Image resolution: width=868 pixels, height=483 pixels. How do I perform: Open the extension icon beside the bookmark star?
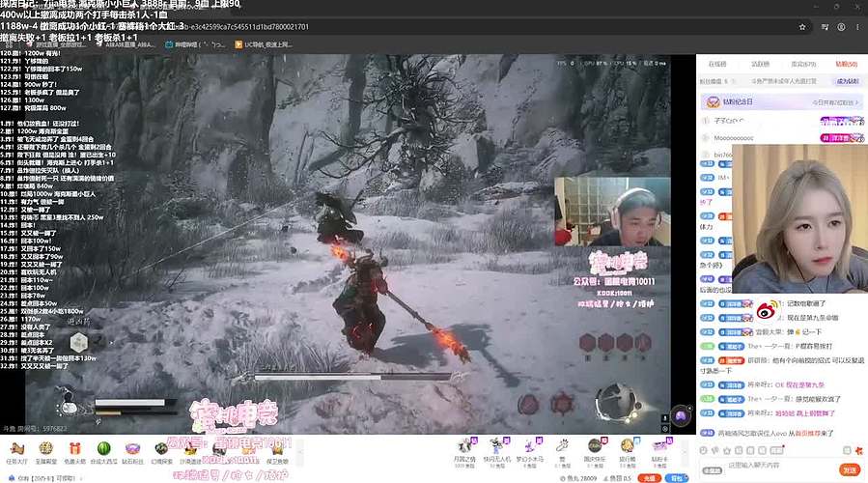pyautogui.click(x=825, y=27)
